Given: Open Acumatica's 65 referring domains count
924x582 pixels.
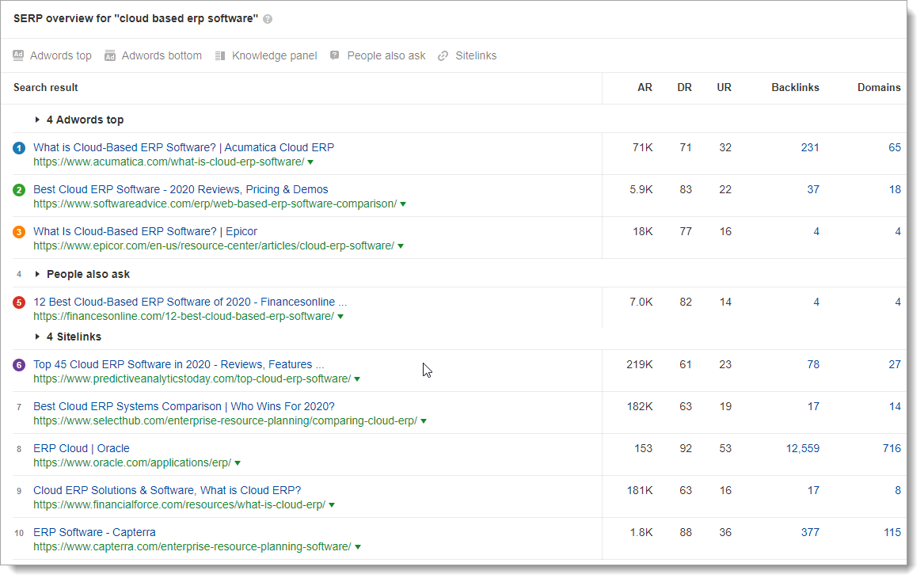Looking at the screenshot, I should (895, 147).
